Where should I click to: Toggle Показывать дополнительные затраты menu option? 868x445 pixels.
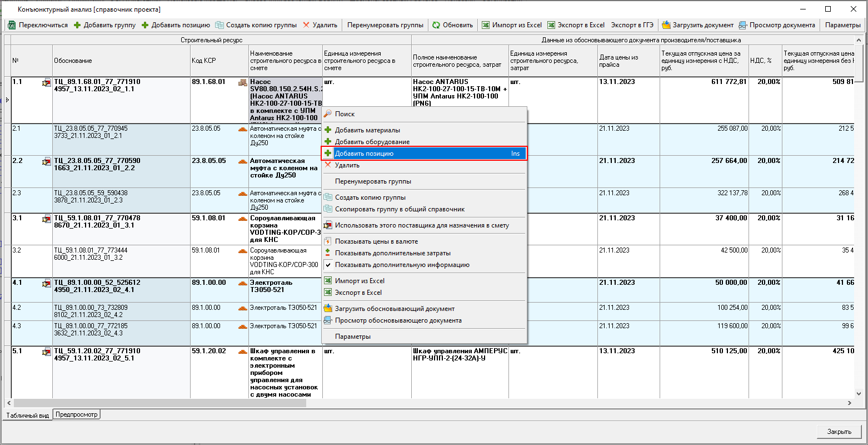392,253
